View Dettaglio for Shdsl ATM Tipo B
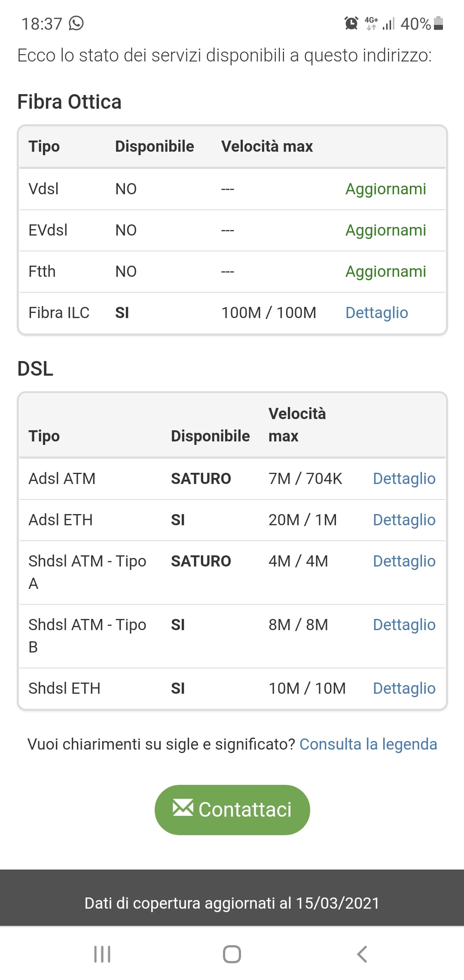Viewport: 464px width, 980px height. tap(404, 625)
